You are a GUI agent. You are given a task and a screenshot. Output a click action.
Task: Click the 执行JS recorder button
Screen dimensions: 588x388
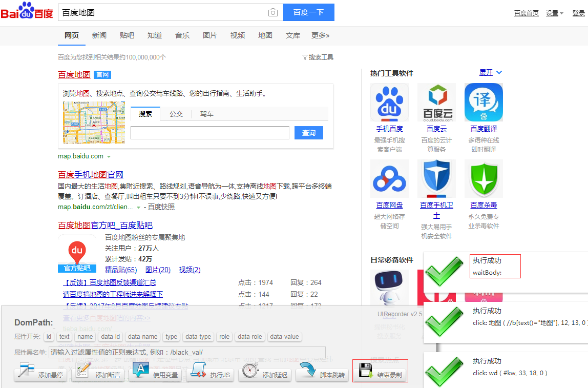click(x=212, y=372)
